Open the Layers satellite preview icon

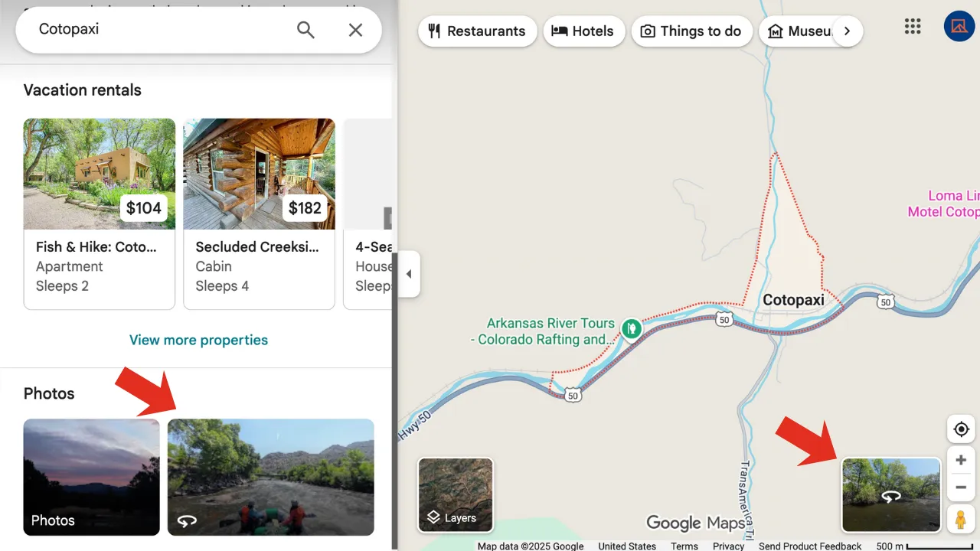456,495
